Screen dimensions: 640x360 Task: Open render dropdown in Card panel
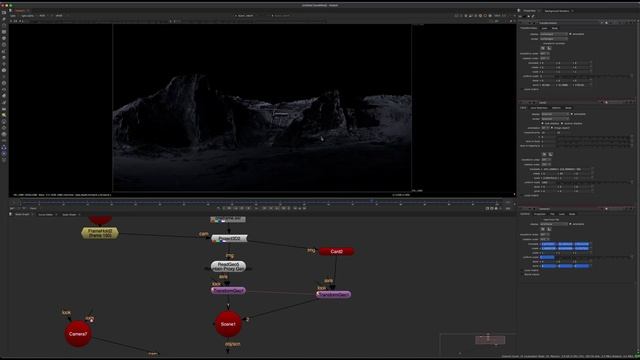coord(555,119)
